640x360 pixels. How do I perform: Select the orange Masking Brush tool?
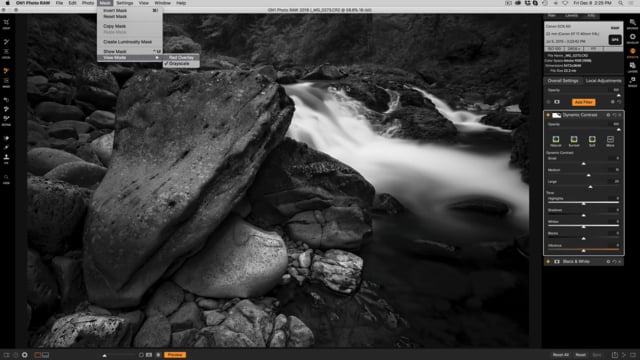pos(6,71)
